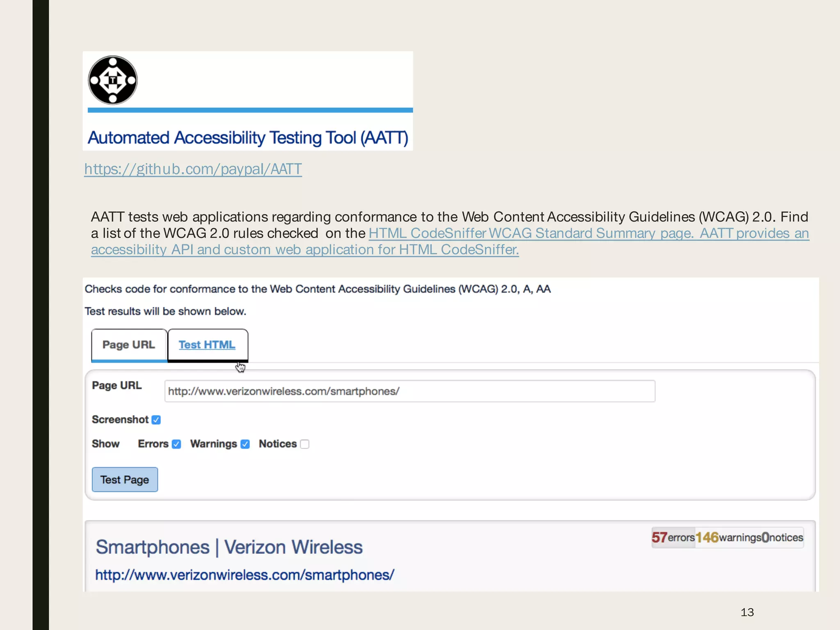Image resolution: width=840 pixels, height=630 pixels.
Task: Open the HTML CodeSniffer WCAG Standard Summary link
Action: (450, 241)
